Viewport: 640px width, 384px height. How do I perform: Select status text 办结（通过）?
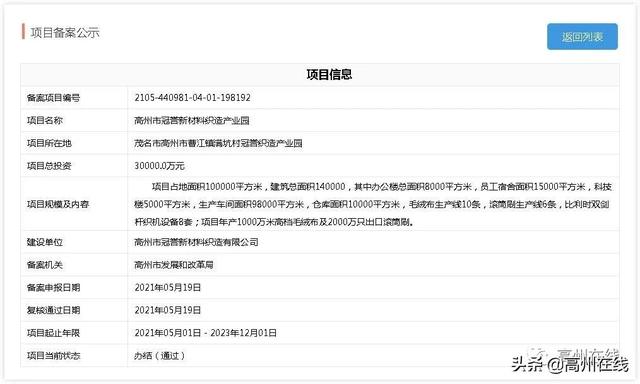(160, 356)
